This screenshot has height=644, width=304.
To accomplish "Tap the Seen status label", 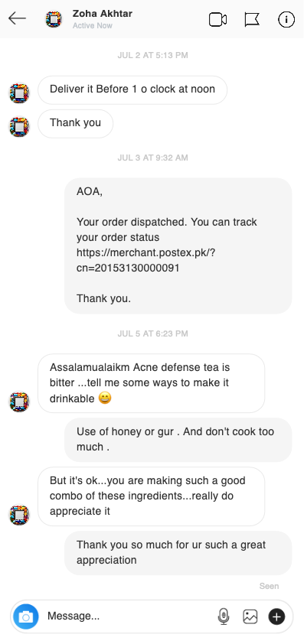I will coord(269,586).
